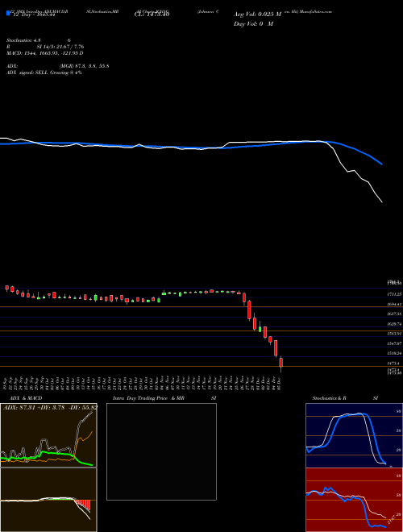Viewport: 403px width, 532px height.
Task: Open the blue Stochastics chart panel
Action: click(x=354, y=435)
